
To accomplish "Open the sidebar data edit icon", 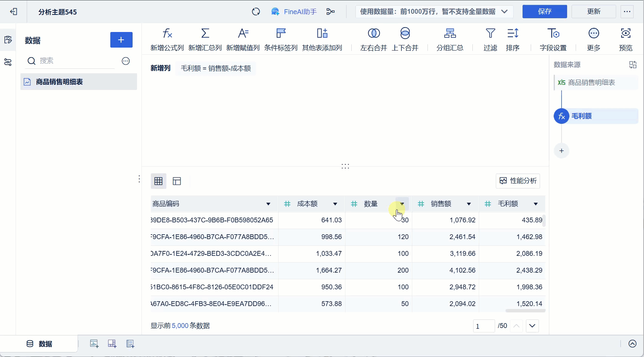I will click(x=8, y=40).
